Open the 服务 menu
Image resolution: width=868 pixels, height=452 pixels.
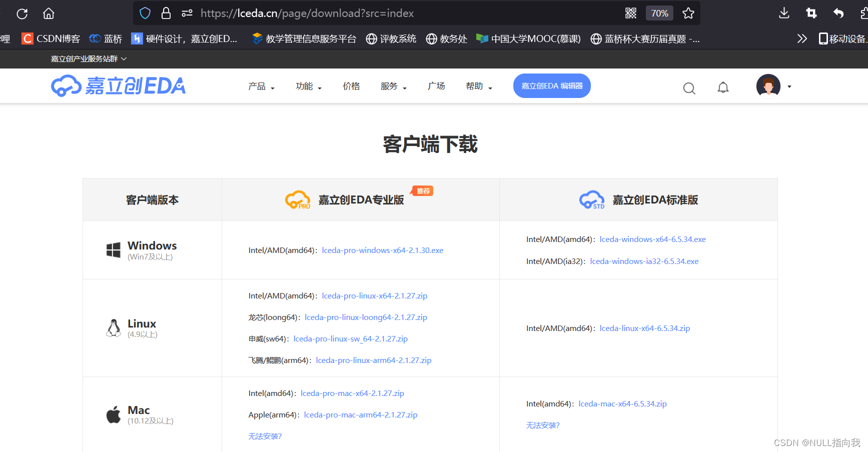394,86
